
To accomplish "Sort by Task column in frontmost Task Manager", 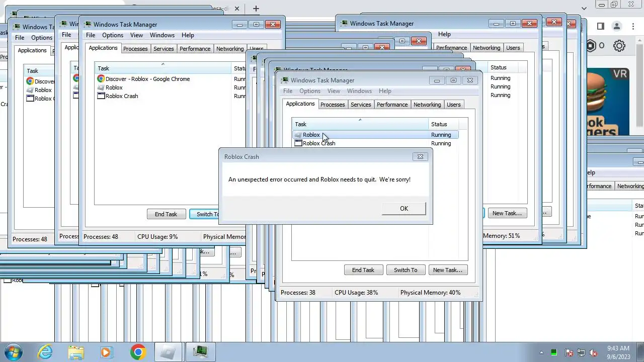I will [360, 124].
